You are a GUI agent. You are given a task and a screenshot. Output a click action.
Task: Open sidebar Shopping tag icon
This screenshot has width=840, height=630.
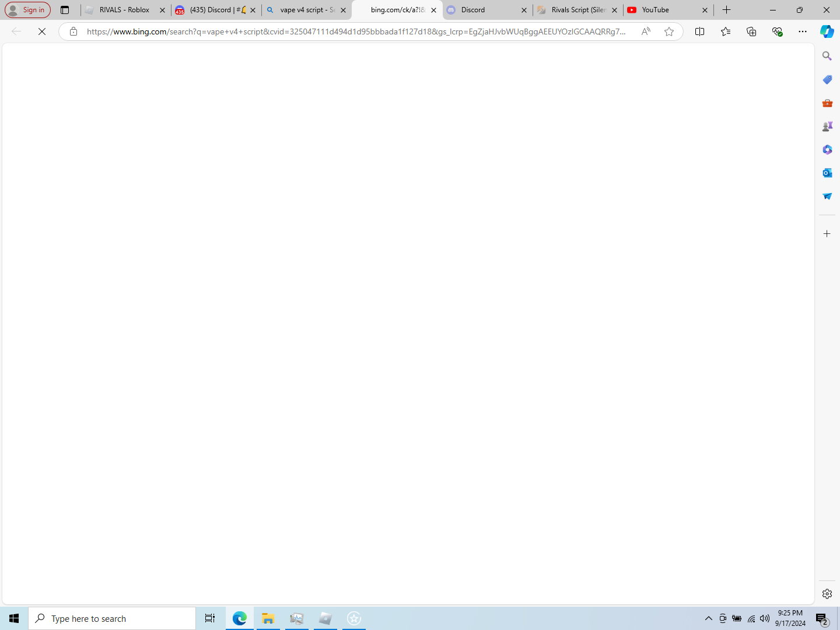tap(827, 79)
